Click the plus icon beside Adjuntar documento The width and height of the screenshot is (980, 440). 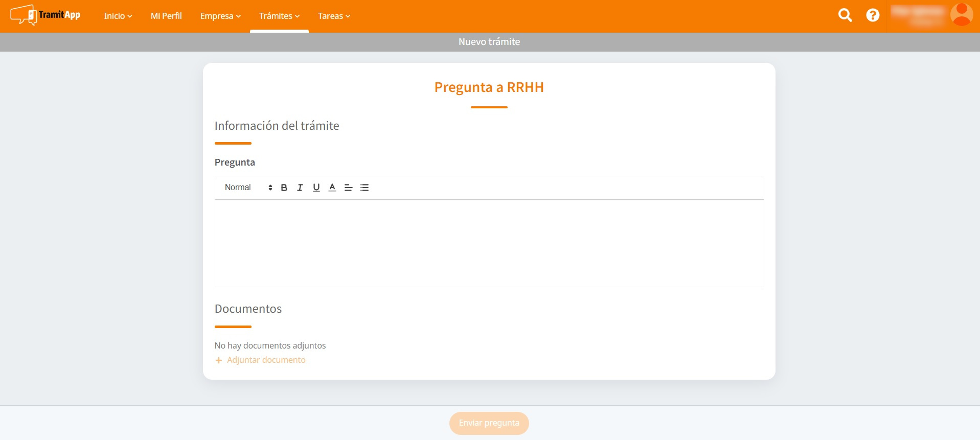219,360
